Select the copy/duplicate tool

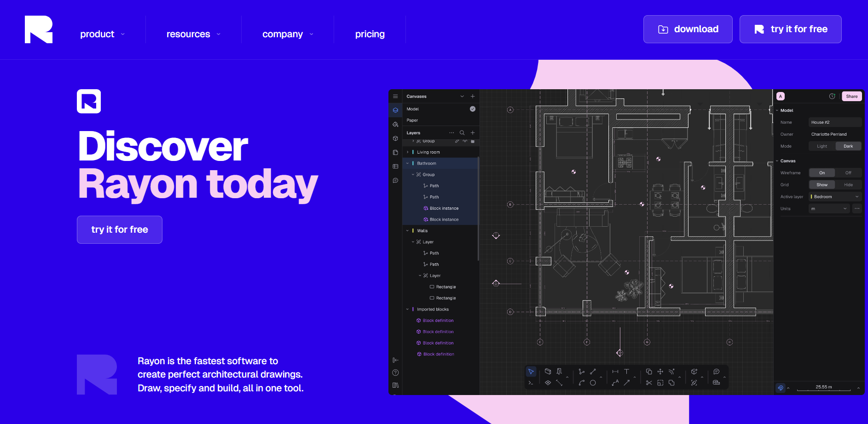tap(649, 372)
